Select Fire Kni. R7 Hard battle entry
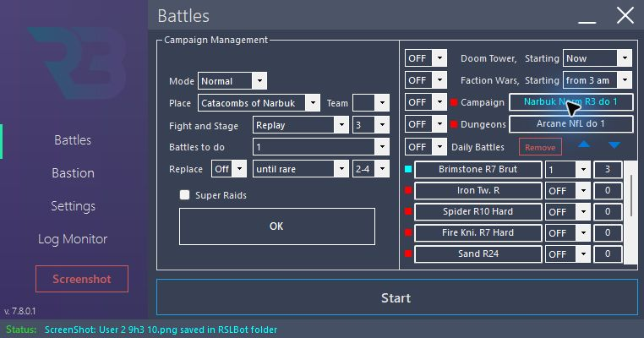Viewport: 644px width, 338px height. 478,233
